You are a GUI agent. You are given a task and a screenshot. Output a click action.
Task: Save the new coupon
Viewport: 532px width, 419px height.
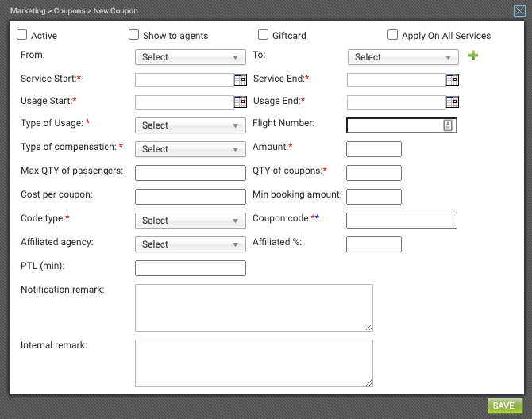point(505,406)
